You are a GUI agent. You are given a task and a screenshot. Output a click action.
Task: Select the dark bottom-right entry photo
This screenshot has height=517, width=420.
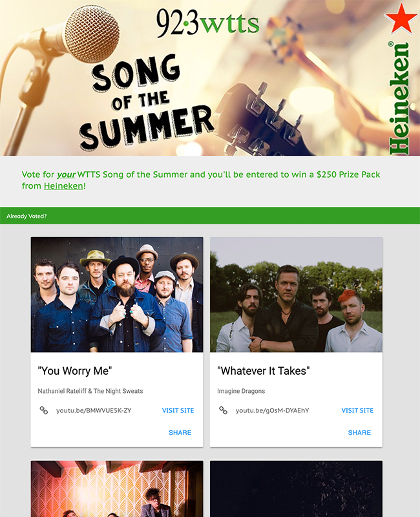[x=297, y=489]
